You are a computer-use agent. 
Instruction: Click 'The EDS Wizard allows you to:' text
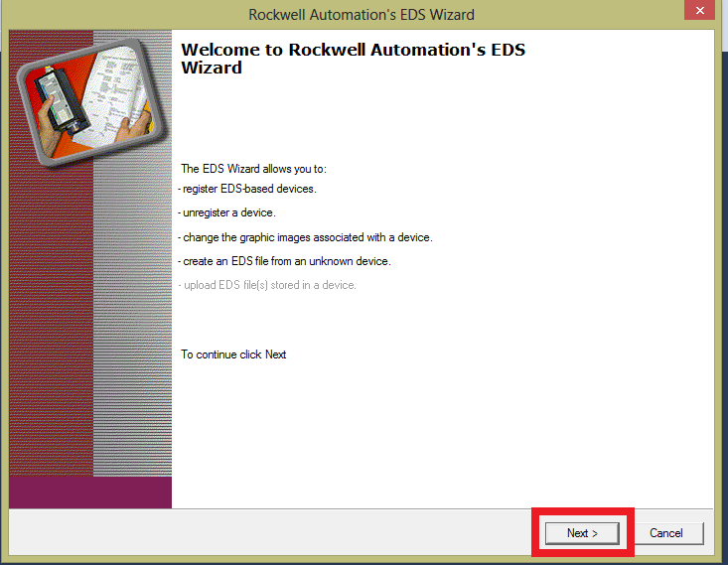pyautogui.click(x=253, y=169)
